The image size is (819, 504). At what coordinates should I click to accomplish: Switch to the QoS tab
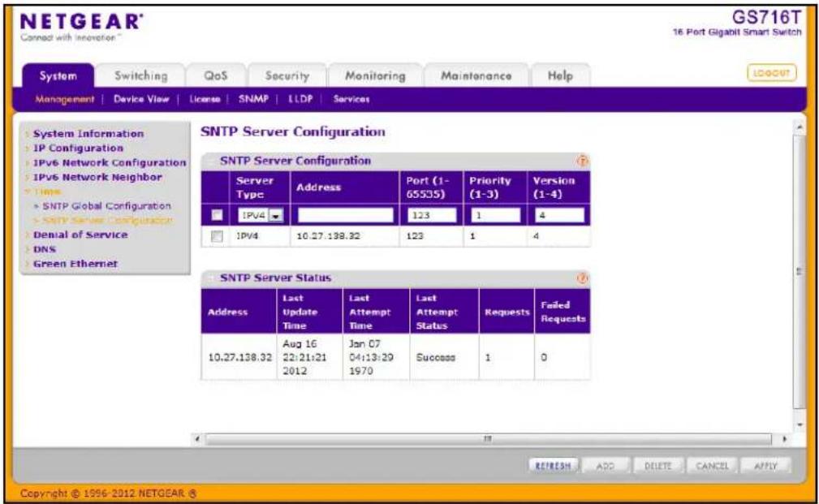click(x=216, y=75)
